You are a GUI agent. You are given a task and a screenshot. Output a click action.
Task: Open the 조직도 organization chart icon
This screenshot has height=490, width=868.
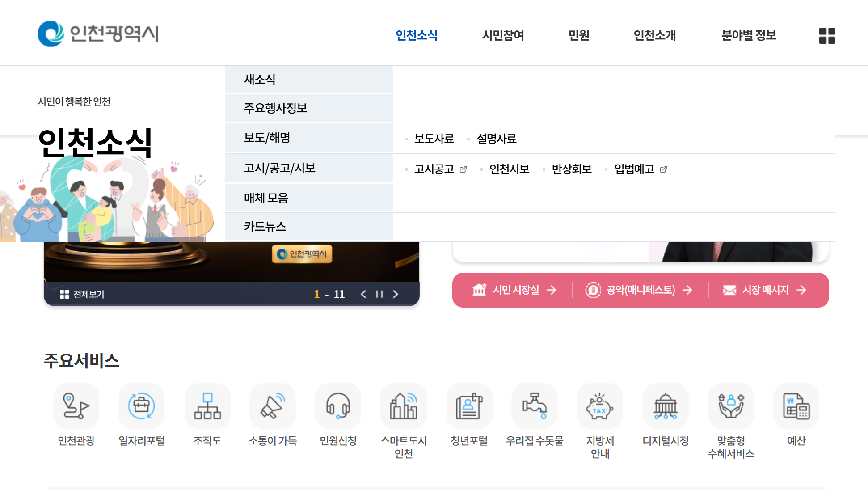point(207,406)
